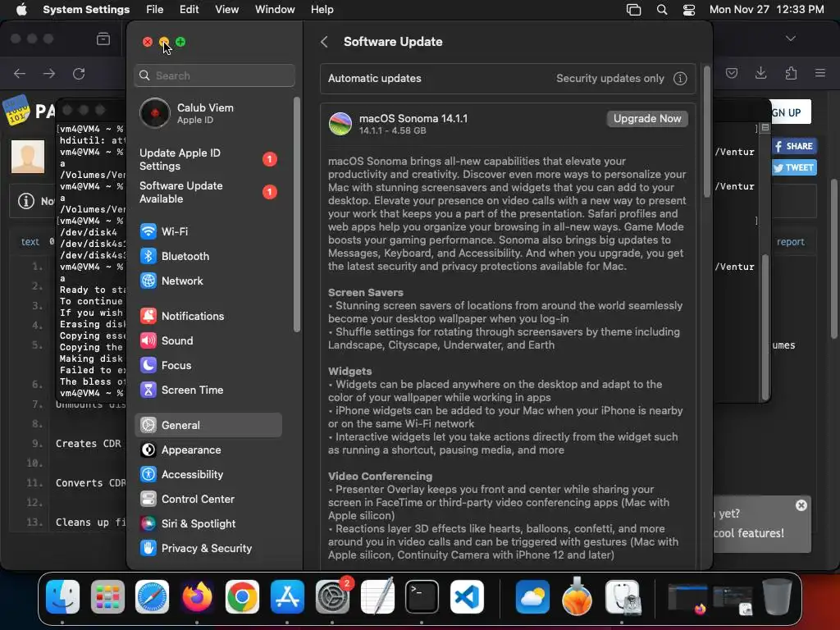Screen dimensions: 840x630
Task: Click Security updates only text
Action: pos(609,79)
